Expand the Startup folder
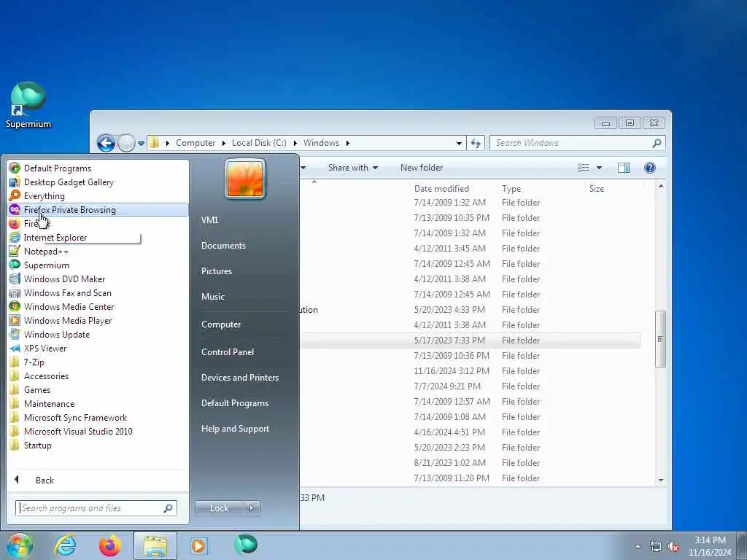 coord(38,444)
